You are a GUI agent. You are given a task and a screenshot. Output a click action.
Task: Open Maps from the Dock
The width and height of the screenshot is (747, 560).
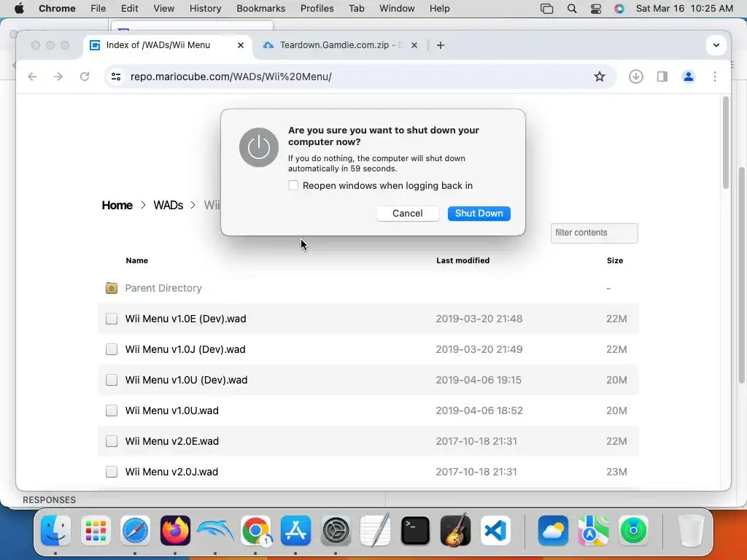point(593,531)
